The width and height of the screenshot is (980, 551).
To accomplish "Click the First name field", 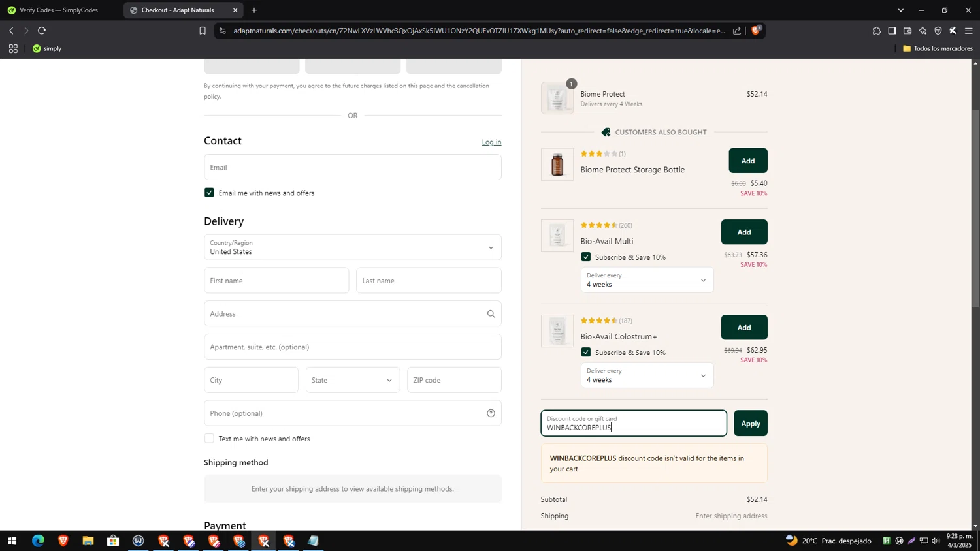I will [276, 281].
